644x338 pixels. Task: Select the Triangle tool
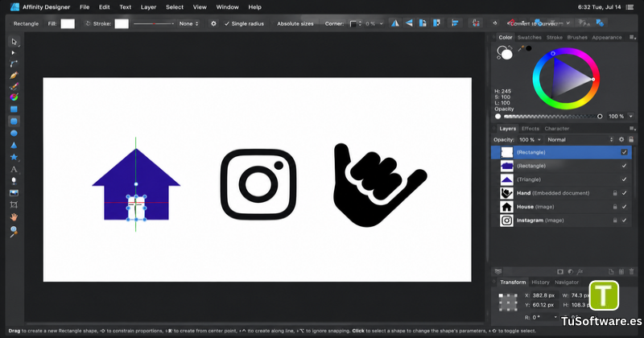pos(14,145)
